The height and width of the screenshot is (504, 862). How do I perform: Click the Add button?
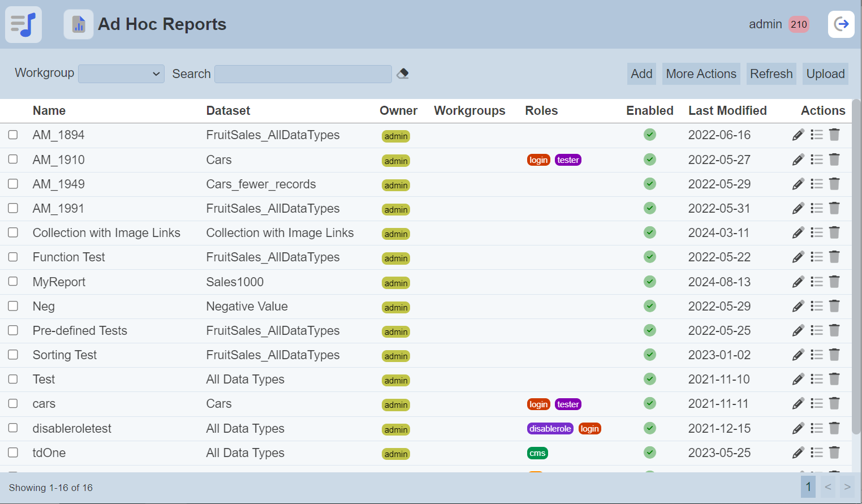click(641, 74)
